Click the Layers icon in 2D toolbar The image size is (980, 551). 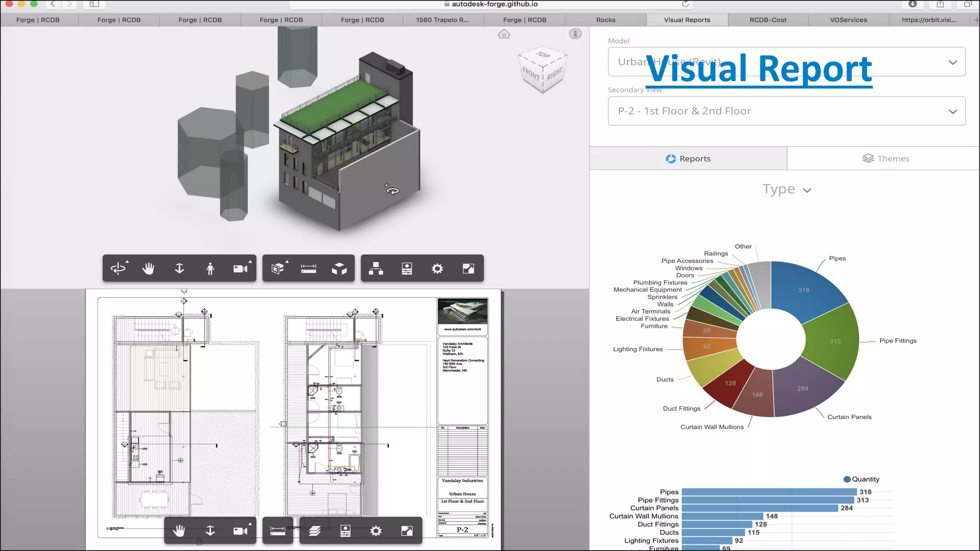pos(314,530)
